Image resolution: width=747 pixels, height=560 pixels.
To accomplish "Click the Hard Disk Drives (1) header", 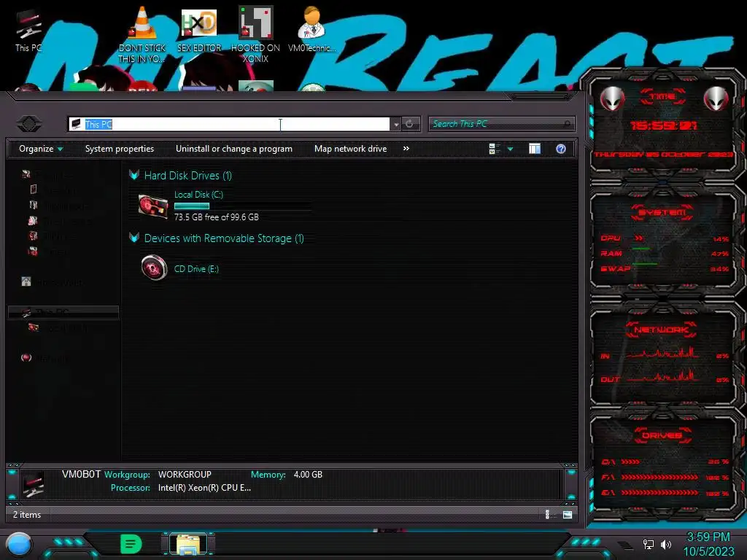I will 187,176.
